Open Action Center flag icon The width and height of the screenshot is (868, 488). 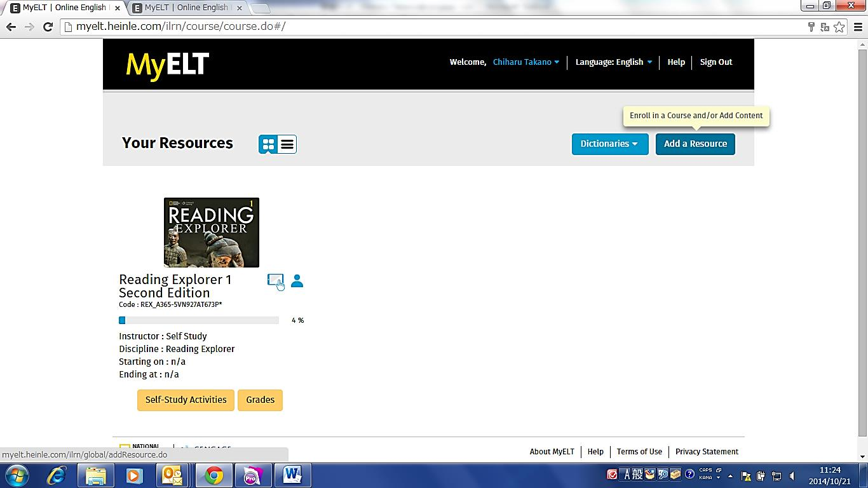click(x=746, y=475)
